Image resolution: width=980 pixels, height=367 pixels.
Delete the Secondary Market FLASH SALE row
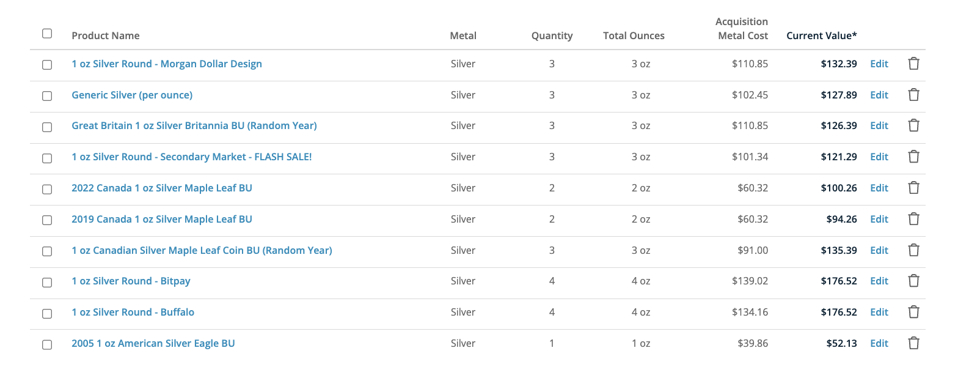coord(913,157)
